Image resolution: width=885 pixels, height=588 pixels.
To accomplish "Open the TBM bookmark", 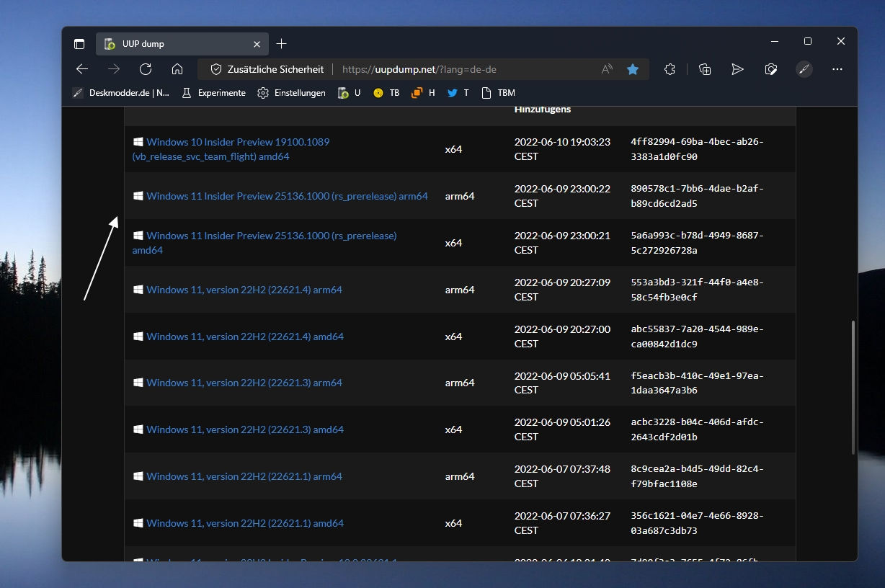I will [498, 93].
